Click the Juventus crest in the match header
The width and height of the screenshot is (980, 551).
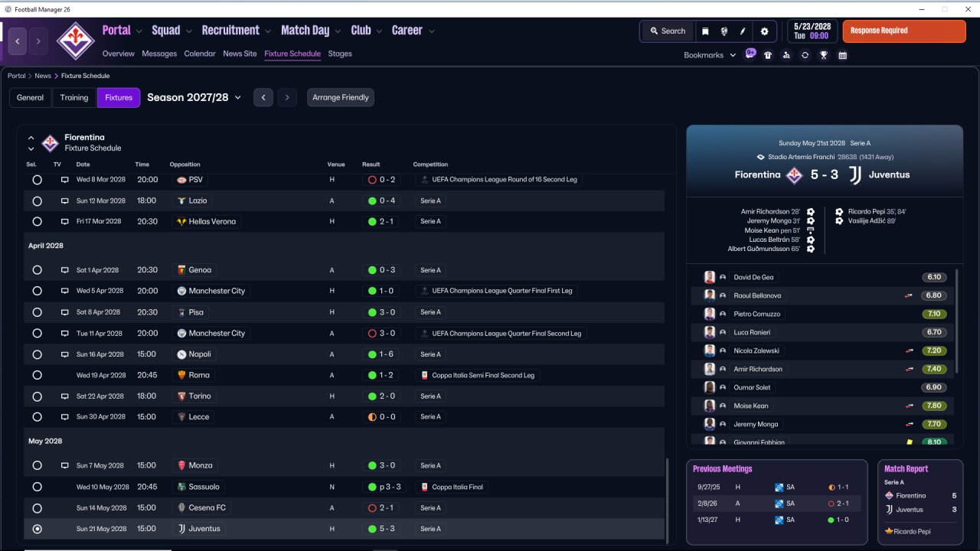click(855, 174)
